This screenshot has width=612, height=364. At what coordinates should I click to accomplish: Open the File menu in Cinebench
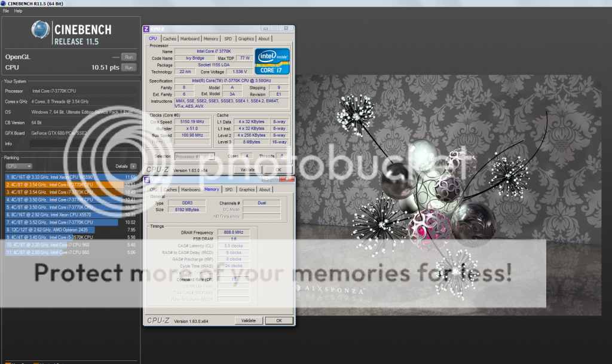click(6, 11)
